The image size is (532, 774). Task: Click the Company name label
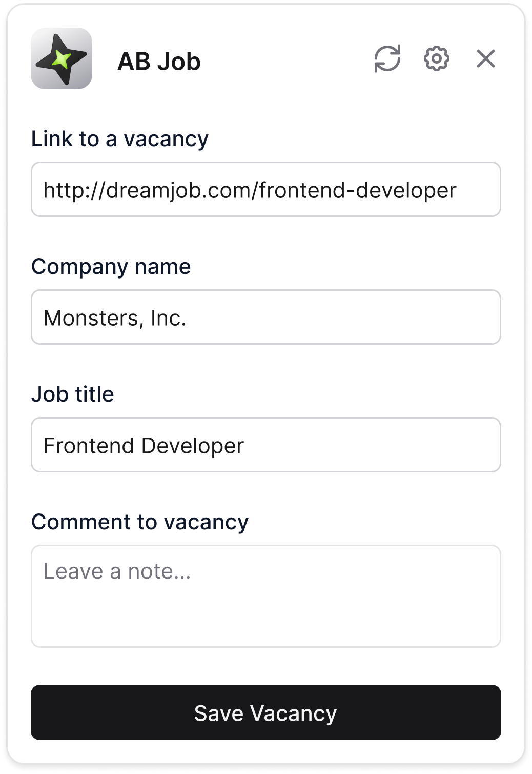pos(111,267)
